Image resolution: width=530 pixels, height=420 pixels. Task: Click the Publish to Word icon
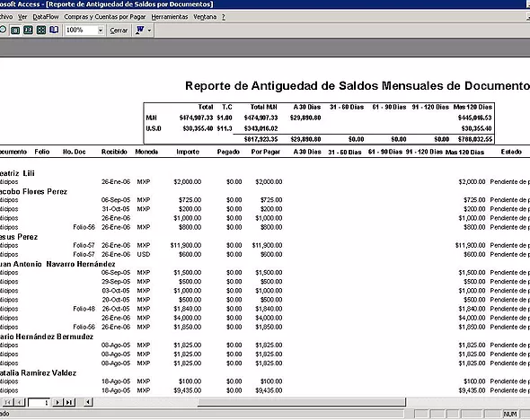tap(139, 30)
